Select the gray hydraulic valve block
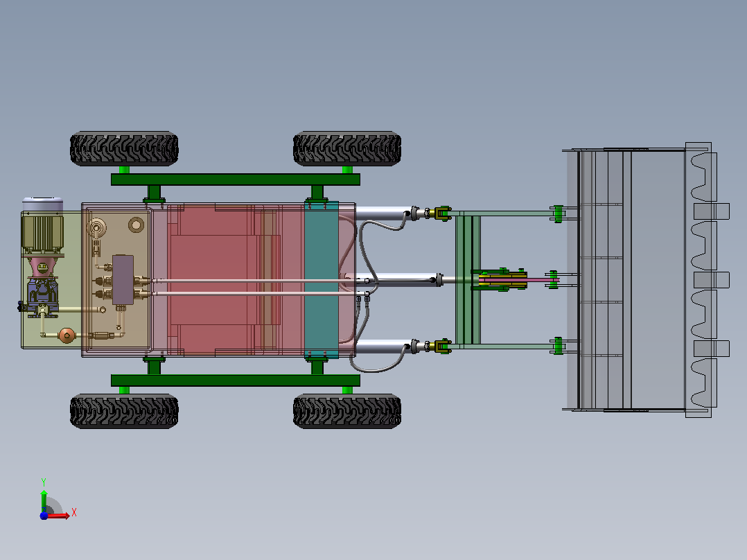The height and width of the screenshot is (560, 747). pos(123,280)
